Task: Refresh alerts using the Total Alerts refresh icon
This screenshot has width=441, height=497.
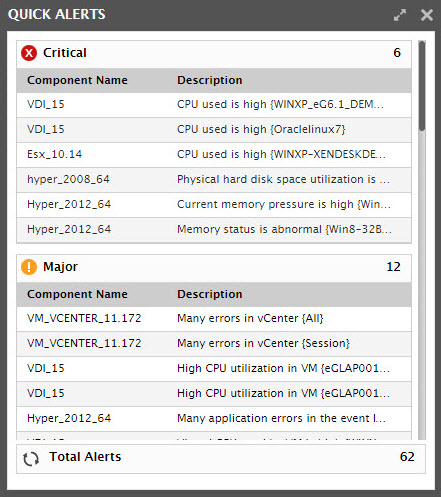Action: pos(31,459)
